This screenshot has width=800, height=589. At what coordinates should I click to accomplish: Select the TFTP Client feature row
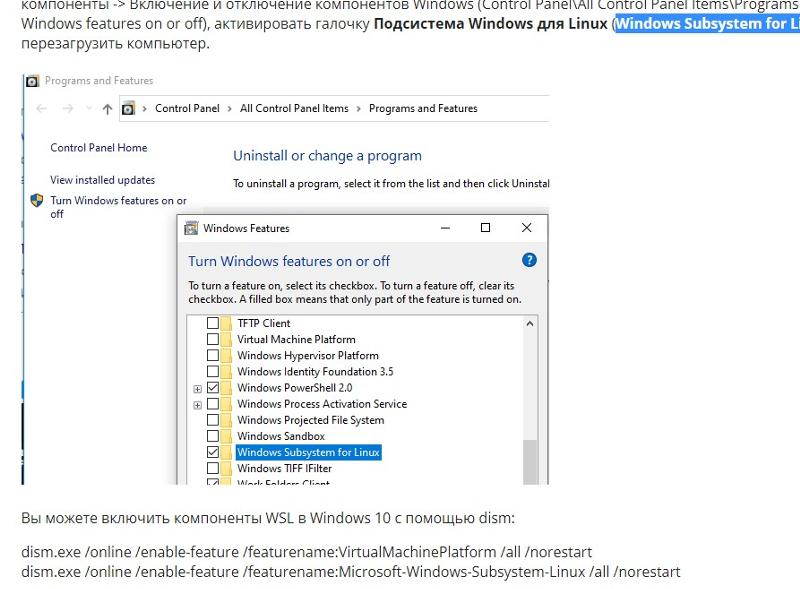[x=264, y=323]
